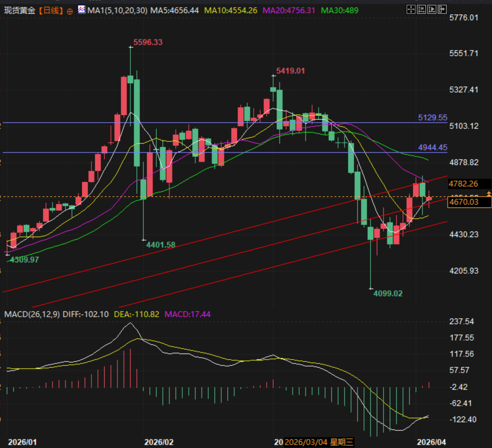Click the 4309.97 low price label

point(24,260)
